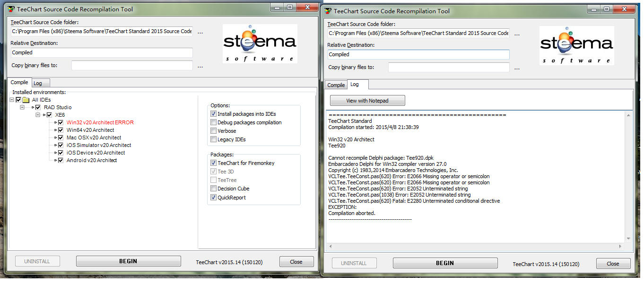
Task: Enable Debug packages compilation option
Action: (x=214, y=122)
